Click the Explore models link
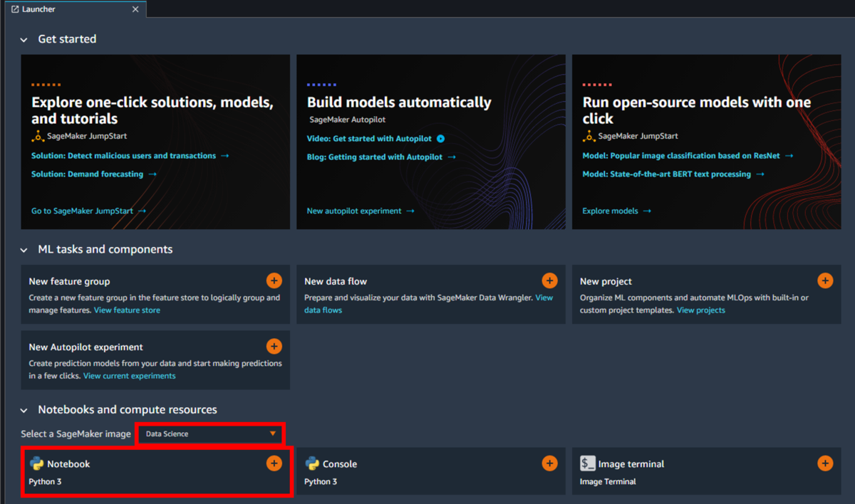Viewport: 855px width, 504px height. pos(616,211)
